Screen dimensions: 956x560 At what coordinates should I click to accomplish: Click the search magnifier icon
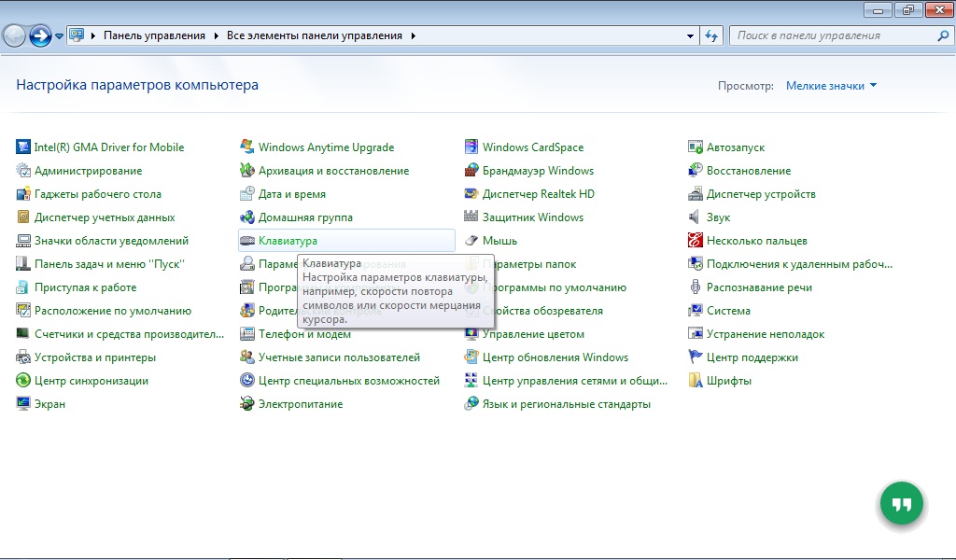click(943, 36)
